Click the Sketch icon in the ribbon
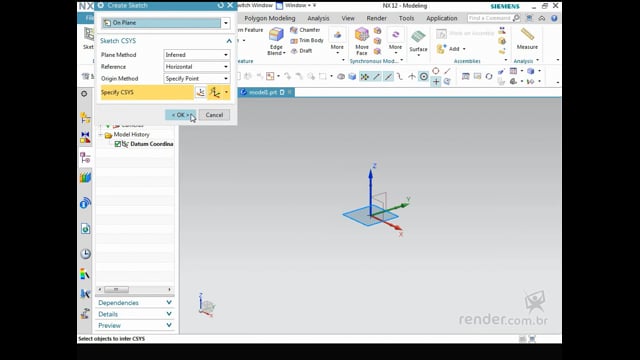This screenshot has width=640, height=360. point(89,34)
